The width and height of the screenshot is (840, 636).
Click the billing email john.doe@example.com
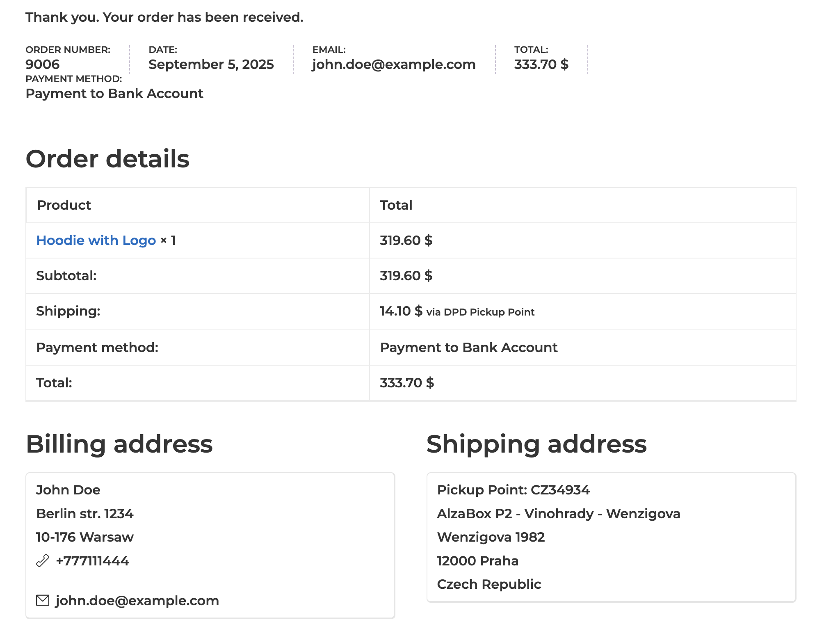137,601
